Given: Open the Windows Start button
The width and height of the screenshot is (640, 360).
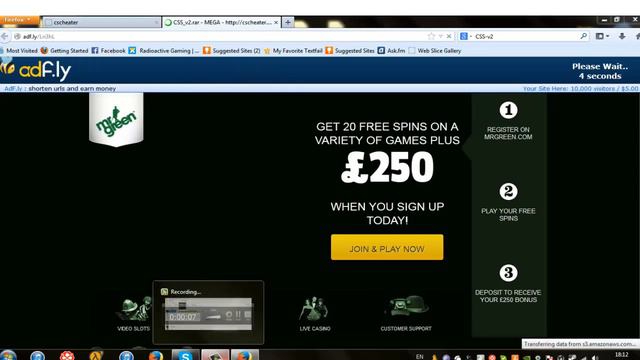Looking at the screenshot, I should coord(8,355).
